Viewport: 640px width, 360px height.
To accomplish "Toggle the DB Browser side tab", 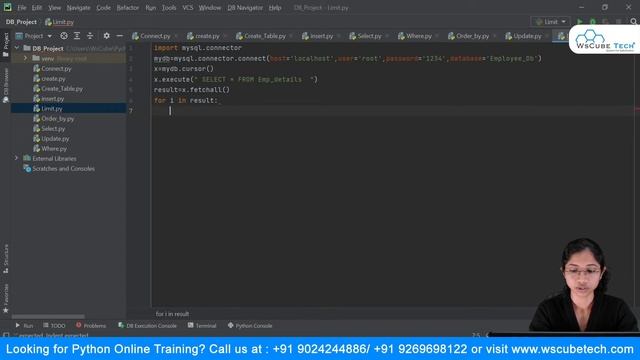I will (x=6, y=85).
